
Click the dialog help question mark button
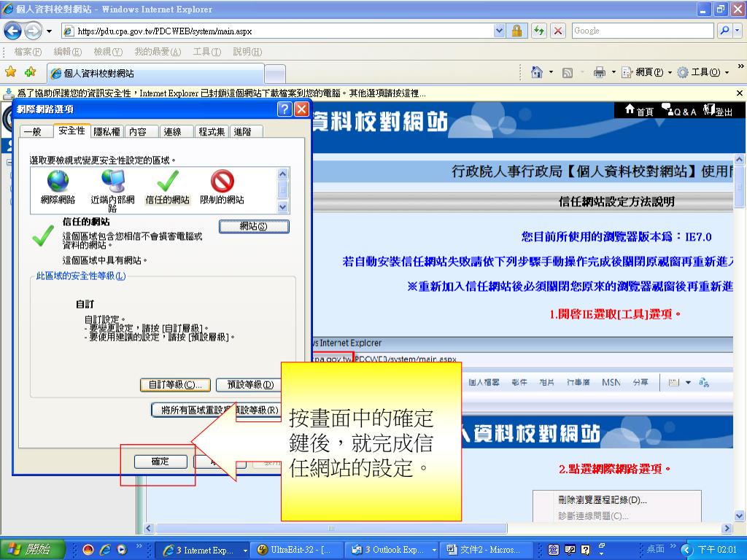coord(285,109)
